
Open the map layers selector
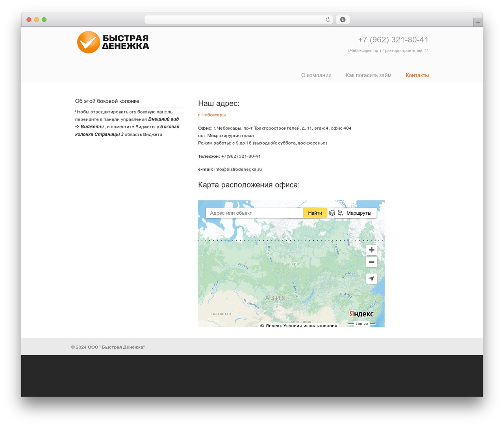[x=332, y=213]
